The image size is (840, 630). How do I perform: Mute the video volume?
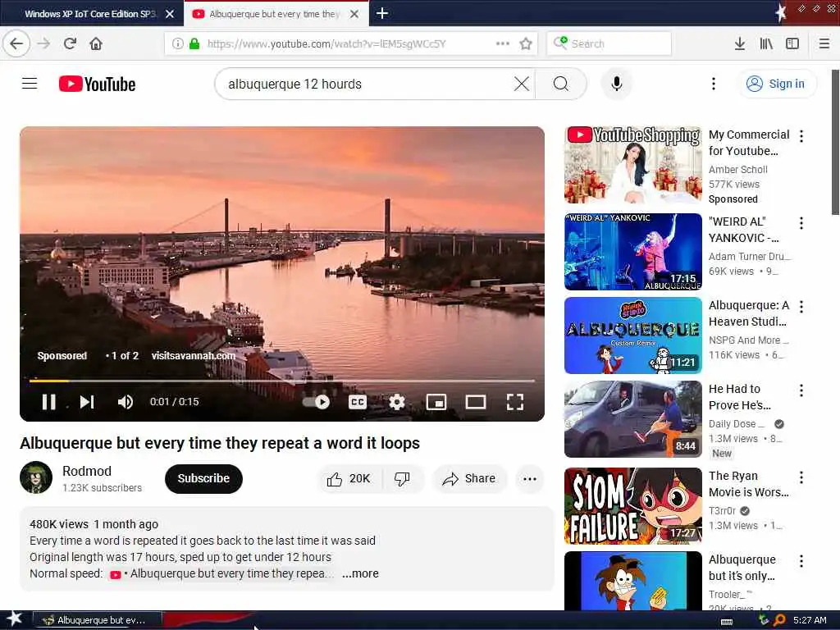click(126, 402)
